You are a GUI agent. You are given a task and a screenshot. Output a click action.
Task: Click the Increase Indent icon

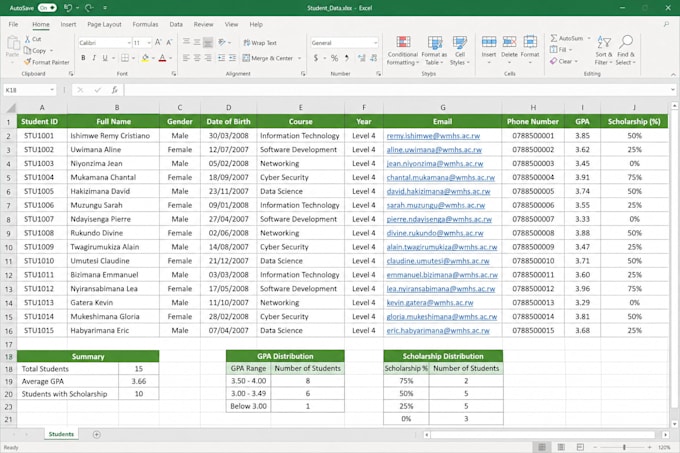click(x=232, y=58)
